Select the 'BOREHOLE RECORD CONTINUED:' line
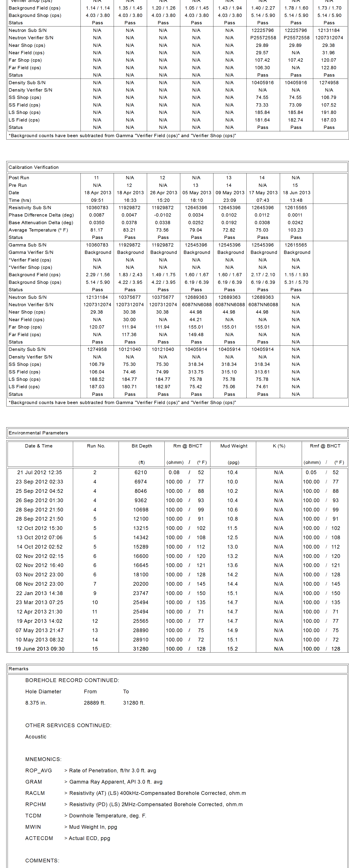The image size is (349, 868). 72,680
